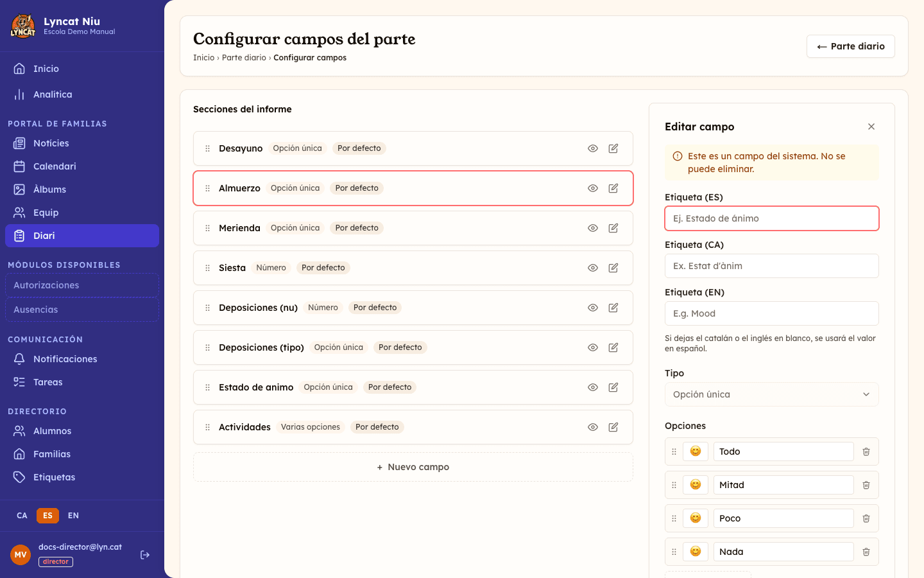This screenshot has height=578, width=924.
Task: Toggle visibility of Actividades field
Action: coord(593,427)
